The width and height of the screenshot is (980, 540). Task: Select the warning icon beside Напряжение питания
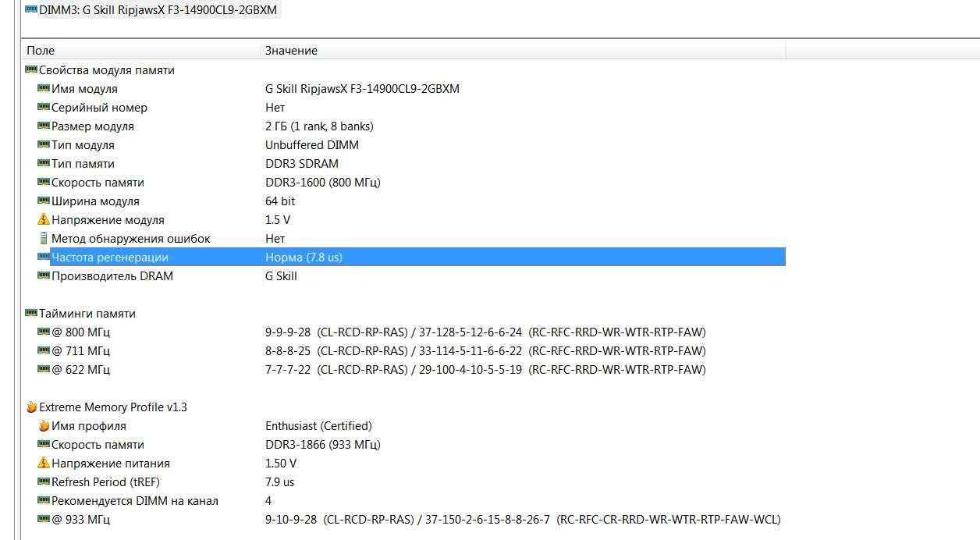(x=44, y=464)
